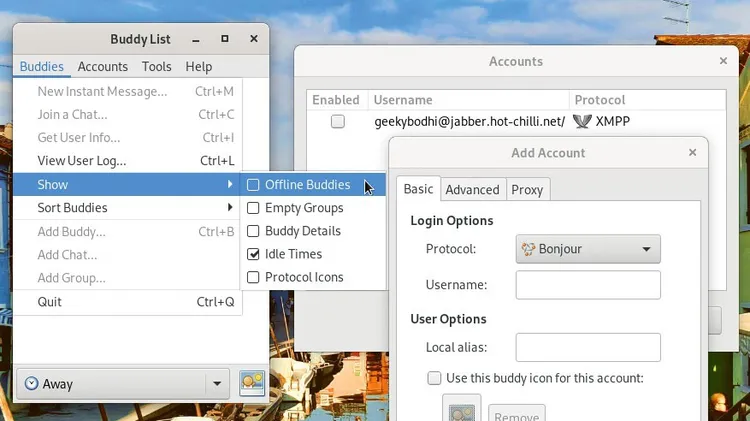The image size is (750, 421).
Task: Enable Offline Buddies checkbox
Action: tap(253, 185)
